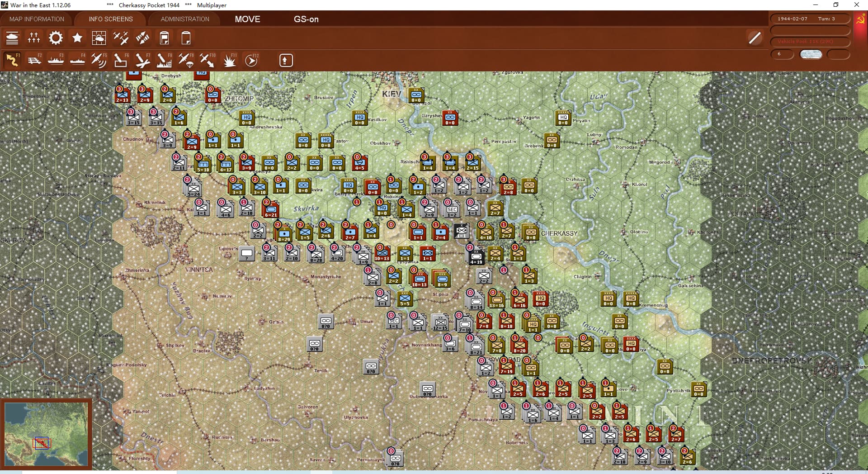The image size is (868, 474).
Task: Click the F12 end turn arrow icon
Action: coord(251,60)
